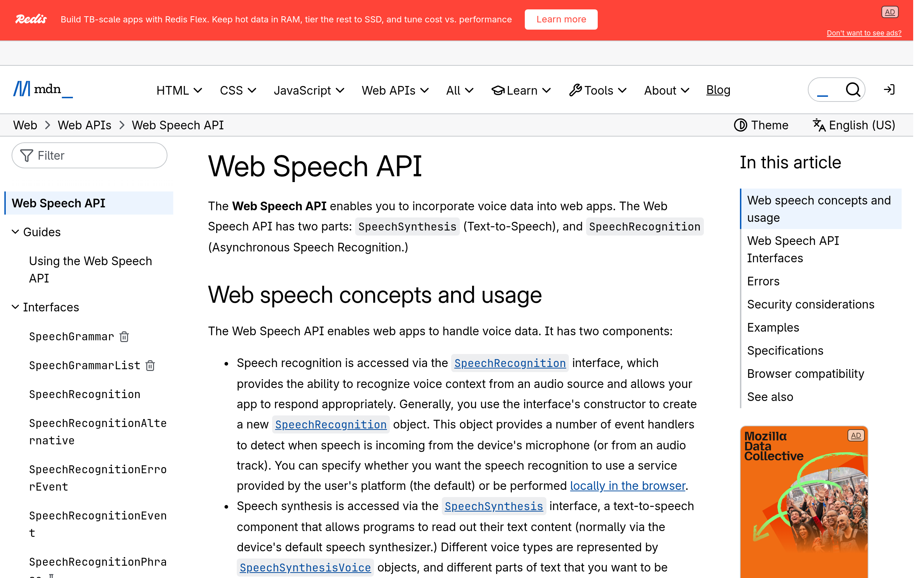Screen dimensions: 924x578
Task: Toggle the Theme switcher
Action: pyautogui.click(x=761, y=125)
